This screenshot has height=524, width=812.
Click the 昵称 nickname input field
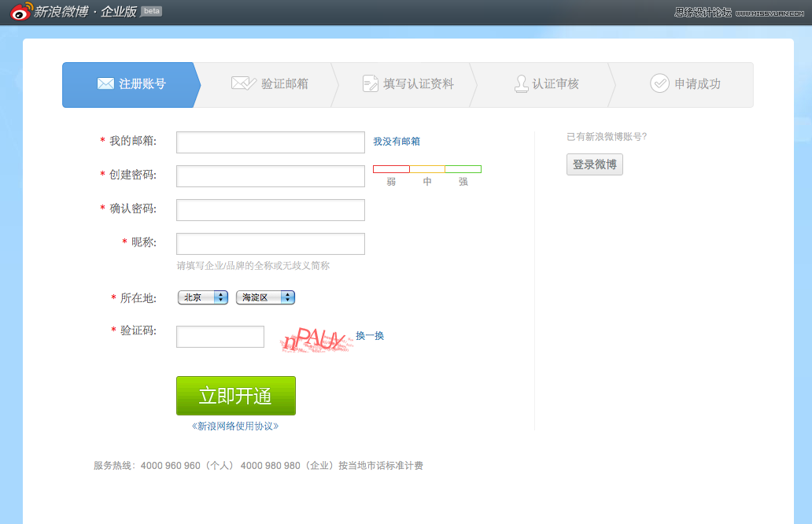point(271,244)
